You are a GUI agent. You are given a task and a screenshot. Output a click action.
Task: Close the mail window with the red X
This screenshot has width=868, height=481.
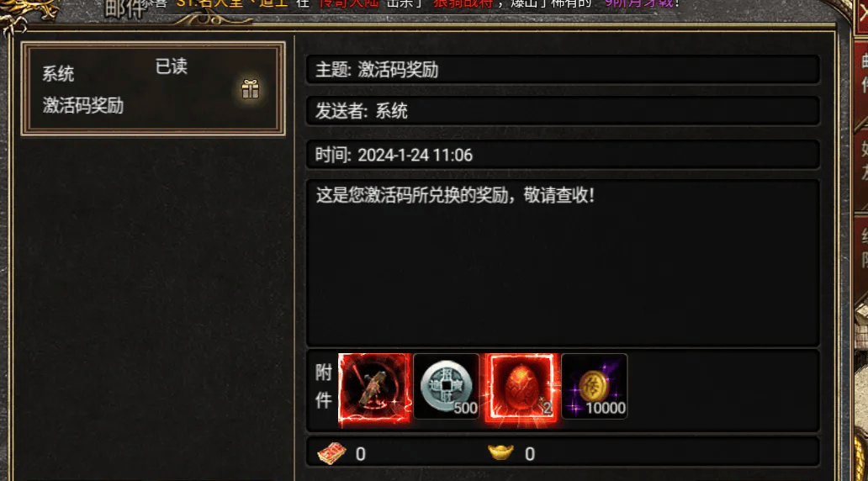(x=860, y=12)
